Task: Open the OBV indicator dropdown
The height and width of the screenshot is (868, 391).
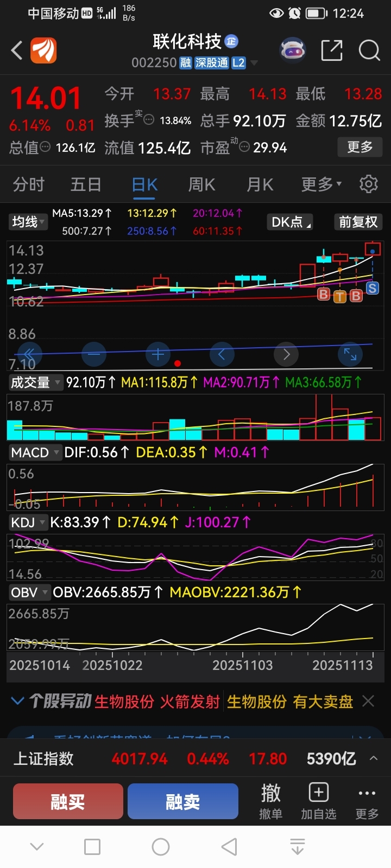Action: click(29, 592)
